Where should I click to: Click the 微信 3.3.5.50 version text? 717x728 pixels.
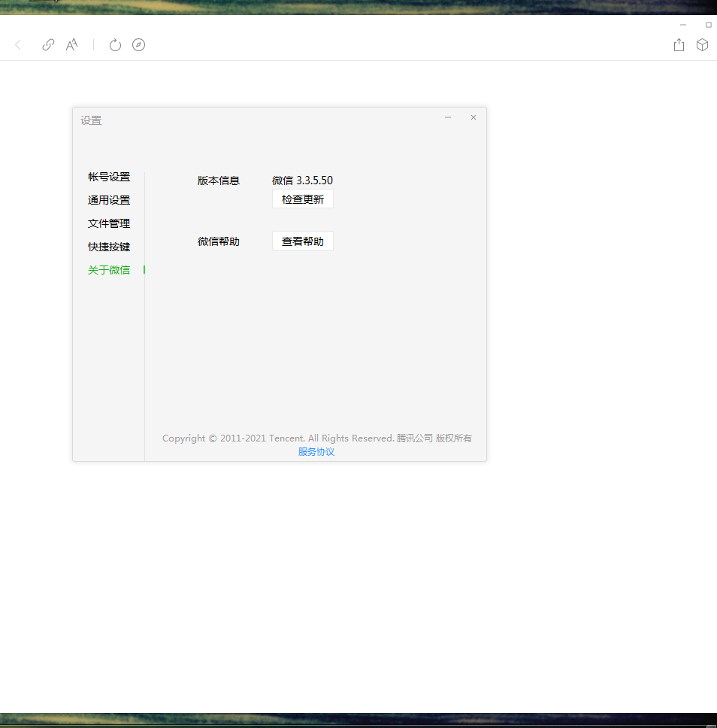[303, 180]
